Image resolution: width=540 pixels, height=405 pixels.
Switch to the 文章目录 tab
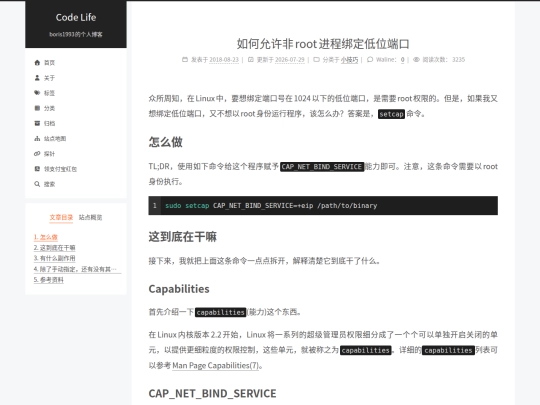point(61,217)
